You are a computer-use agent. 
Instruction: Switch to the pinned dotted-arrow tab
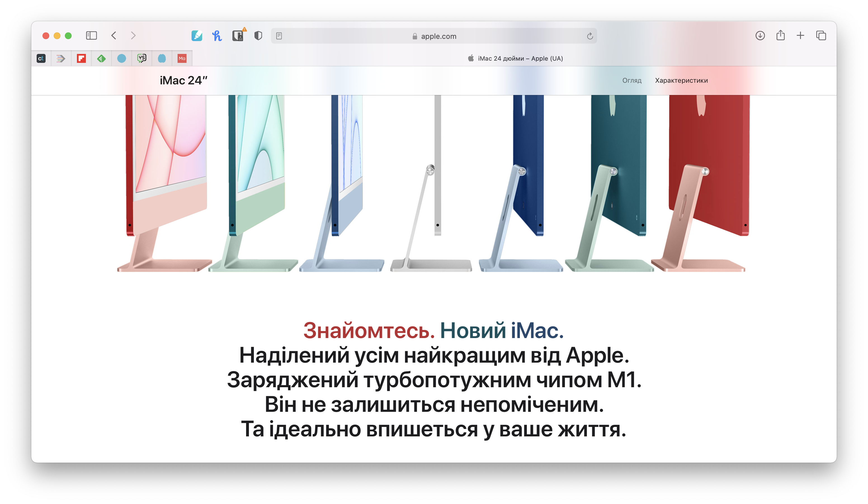click(61, 58)
